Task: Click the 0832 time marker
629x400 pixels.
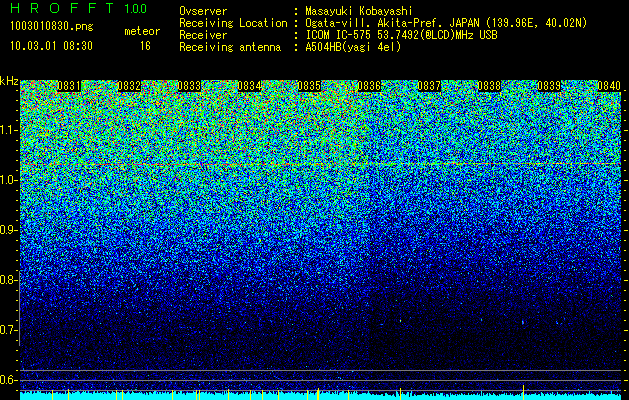Action: coord(129,86)
